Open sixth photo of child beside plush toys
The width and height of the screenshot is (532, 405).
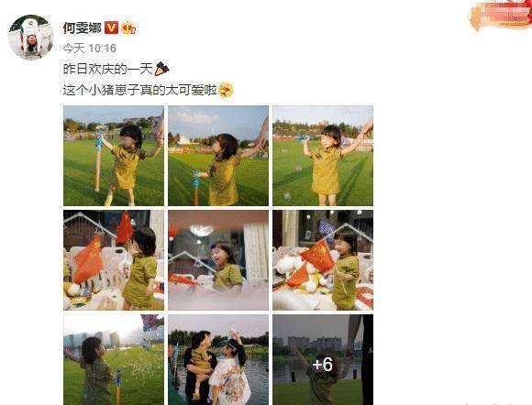coord(323,260)
